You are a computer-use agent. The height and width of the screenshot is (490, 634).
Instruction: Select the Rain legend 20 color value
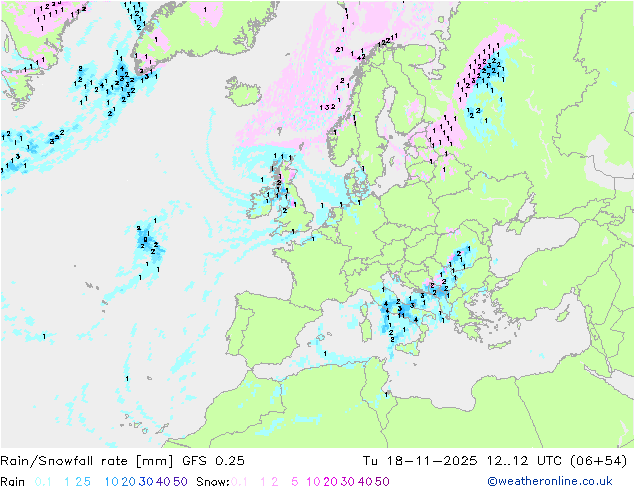[128, 482]
